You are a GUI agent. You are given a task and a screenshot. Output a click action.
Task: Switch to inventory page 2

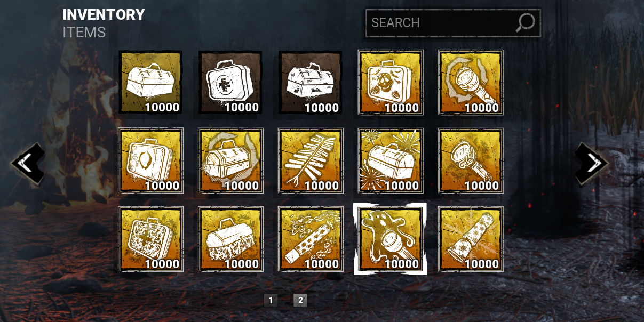(300, 301)
